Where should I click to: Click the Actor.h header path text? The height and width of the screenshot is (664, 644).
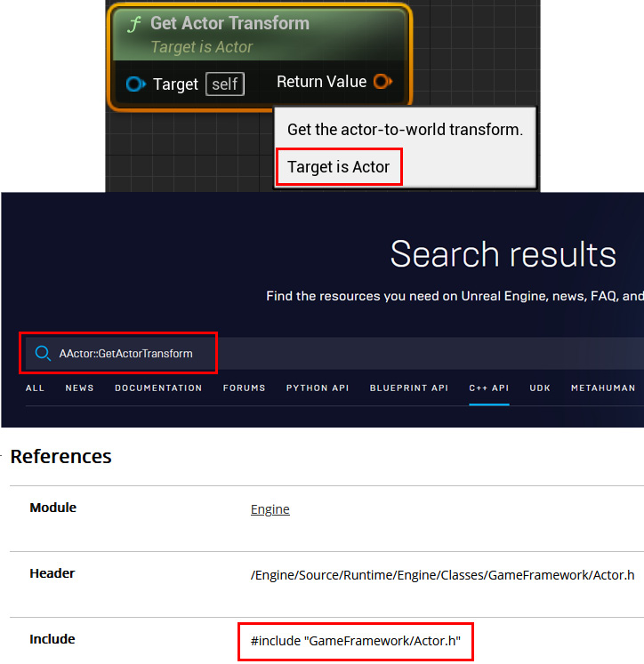click(x=442, y=575)
